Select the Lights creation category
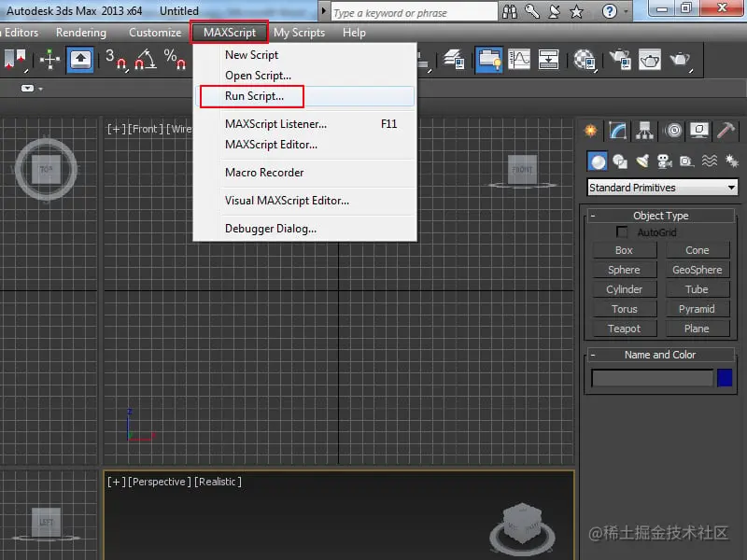 [x=641, y=160]
